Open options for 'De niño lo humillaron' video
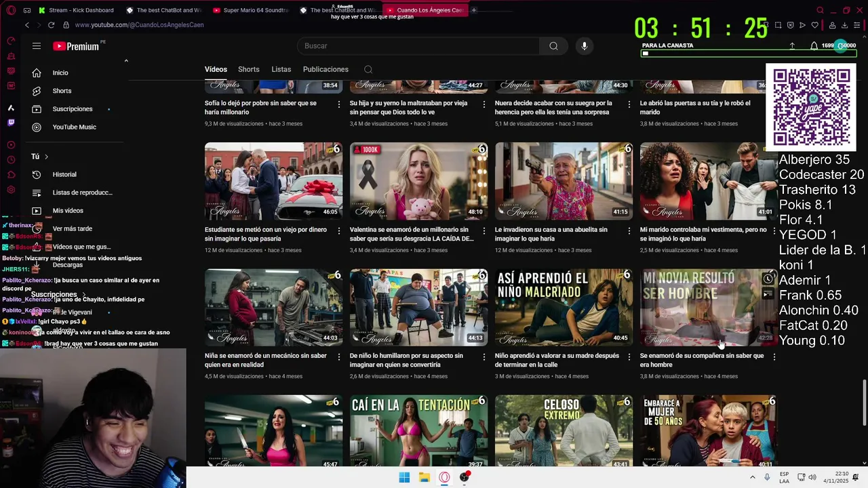Image resolution: width=868 pixels, height=488 pixels. 484,357
